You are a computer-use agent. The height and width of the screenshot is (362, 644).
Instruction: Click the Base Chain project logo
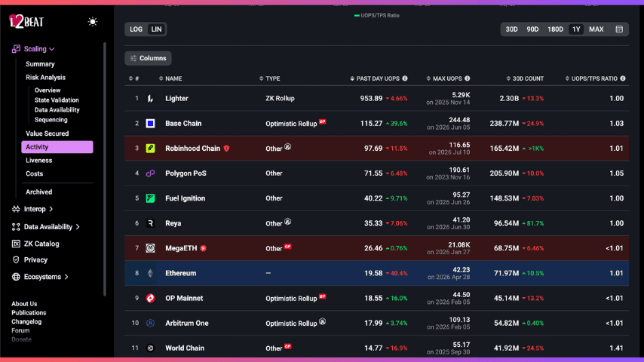150,123
